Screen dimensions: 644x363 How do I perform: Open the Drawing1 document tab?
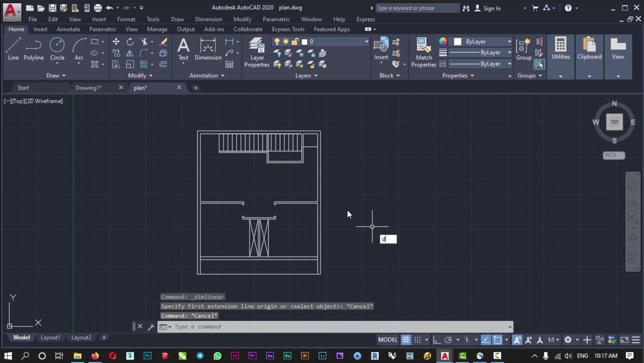point(88,88)
